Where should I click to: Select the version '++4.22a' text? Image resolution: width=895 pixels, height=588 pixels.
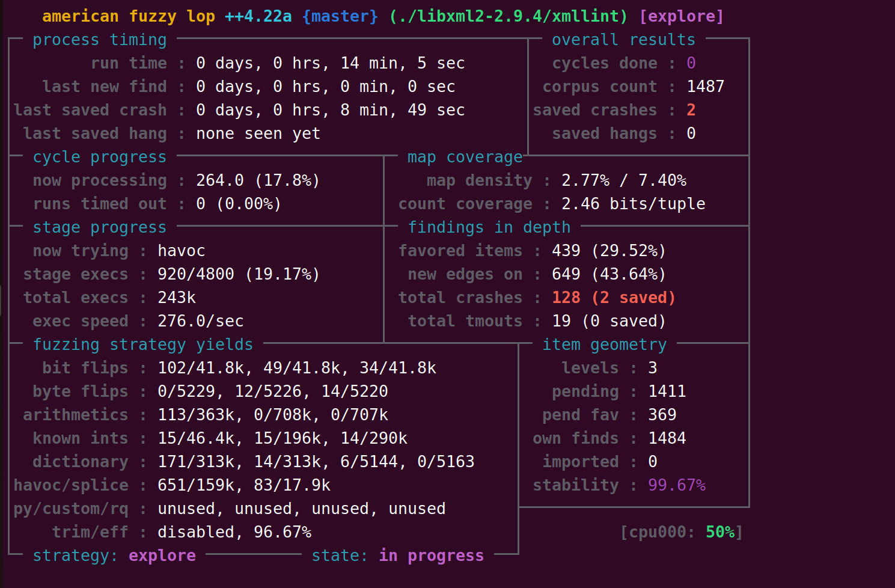point(258,16)
